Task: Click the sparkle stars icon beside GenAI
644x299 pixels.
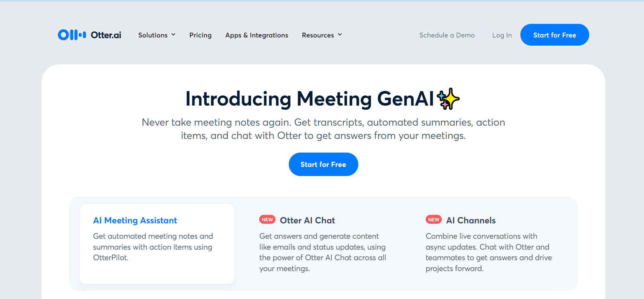Action: 448,99
